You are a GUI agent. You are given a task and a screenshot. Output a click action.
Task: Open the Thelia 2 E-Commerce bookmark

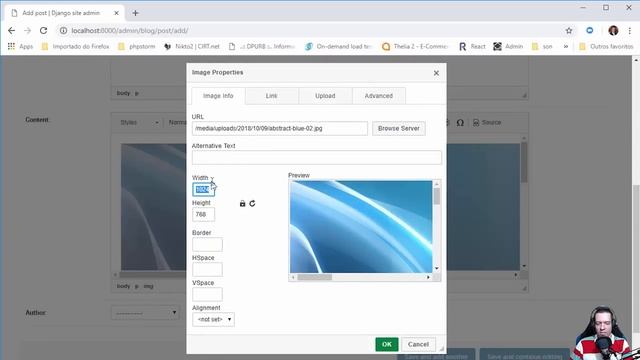(415, 47)
